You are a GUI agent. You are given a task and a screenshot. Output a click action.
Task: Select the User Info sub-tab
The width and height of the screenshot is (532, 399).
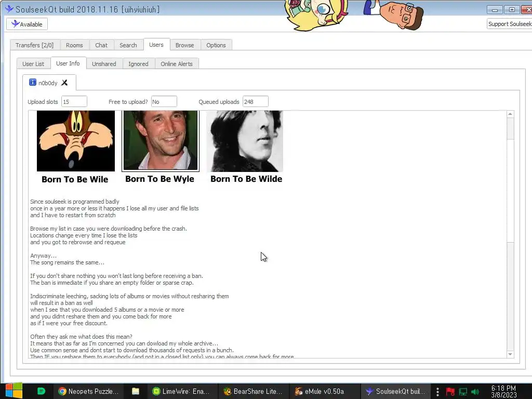click(68, 63)
